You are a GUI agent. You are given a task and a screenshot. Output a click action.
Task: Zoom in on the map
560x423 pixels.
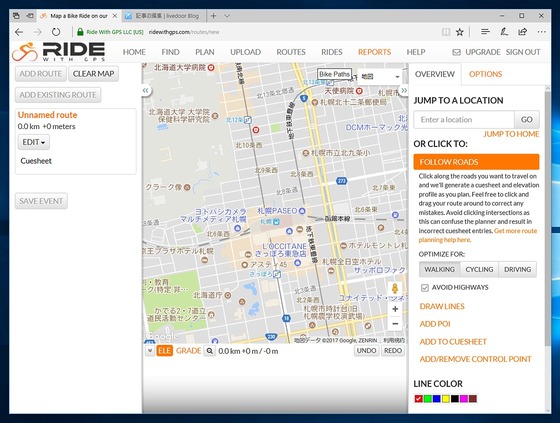(395, 309)
